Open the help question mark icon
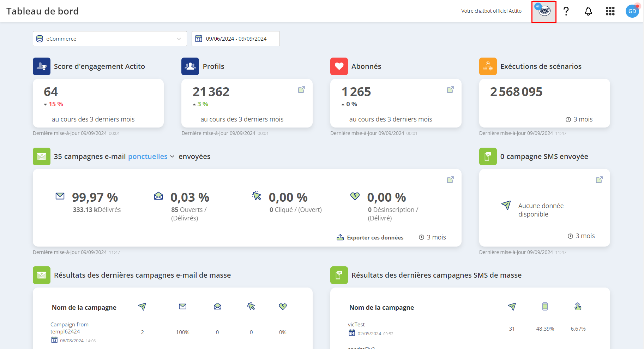Image resolution: width=644 pixels, height=349 pixels. tap(566, 11)
